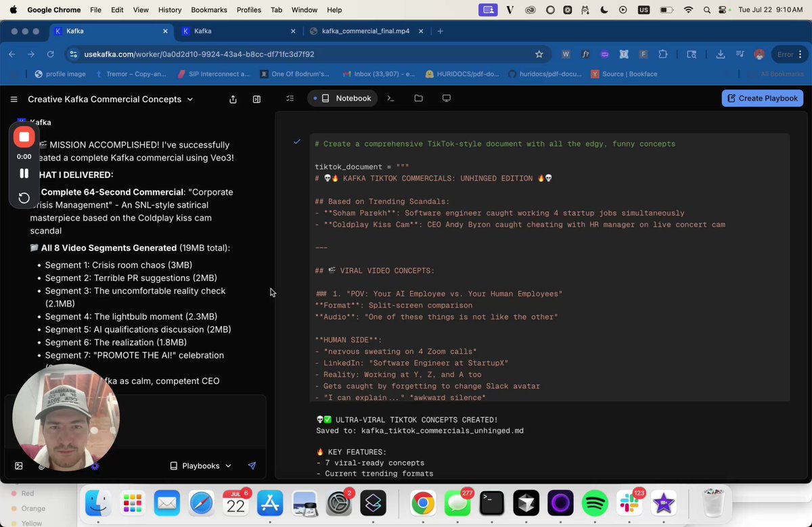Go back in Chrome browser
Viewport: 812px width, 527px height.
[12, 54]
